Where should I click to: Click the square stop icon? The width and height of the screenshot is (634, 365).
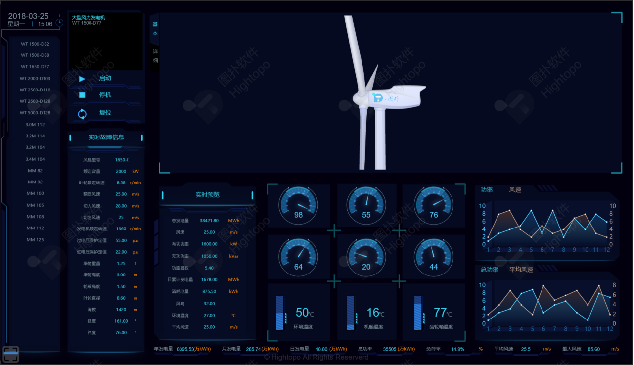point(82,95)
